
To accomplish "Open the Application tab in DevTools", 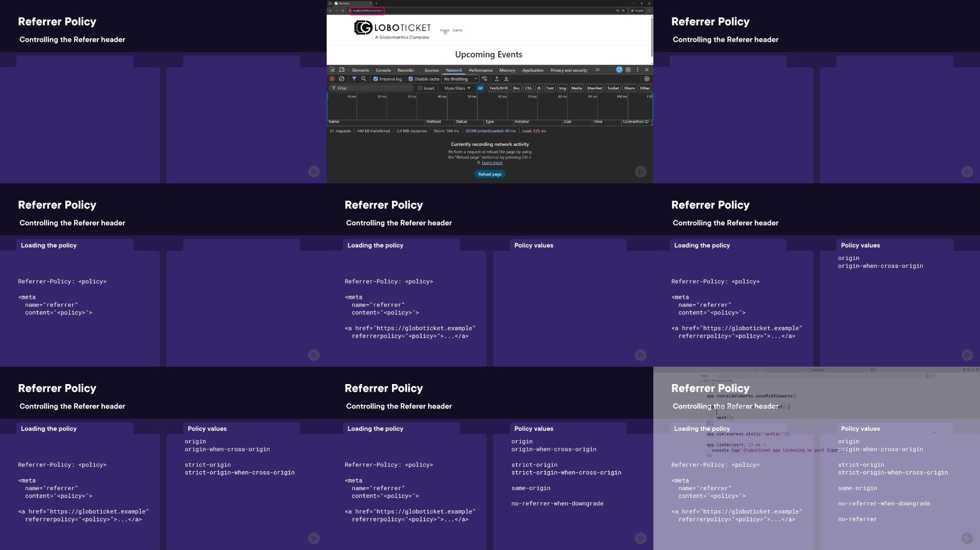I will click(532, 70).
